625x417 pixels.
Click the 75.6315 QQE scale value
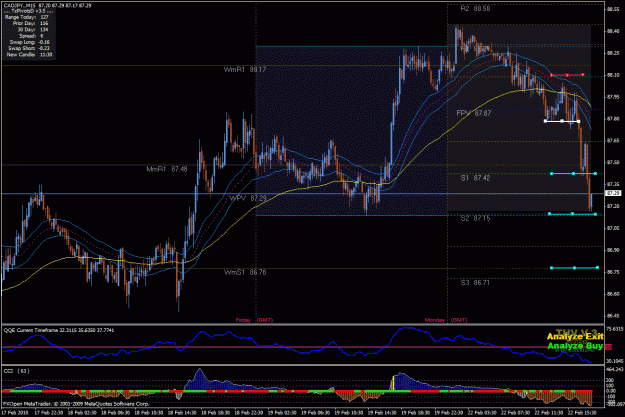click(614, 329)
